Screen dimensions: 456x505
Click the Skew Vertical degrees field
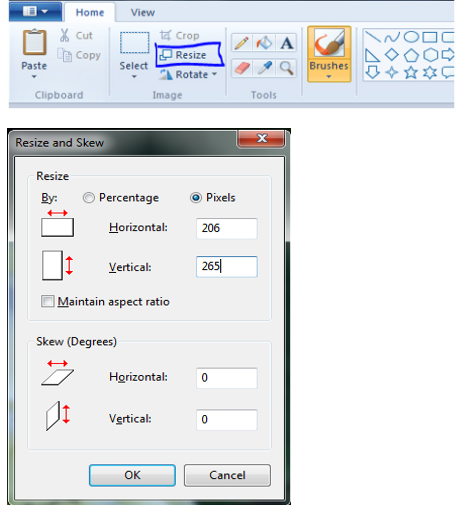[227, 419]
